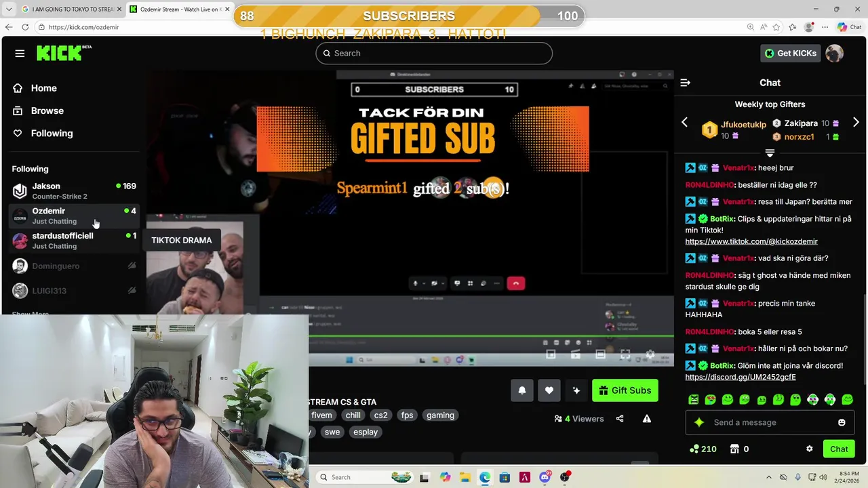Report the stream with warning icon
This screenshot has width=868, height=488.
click(647, 419)
